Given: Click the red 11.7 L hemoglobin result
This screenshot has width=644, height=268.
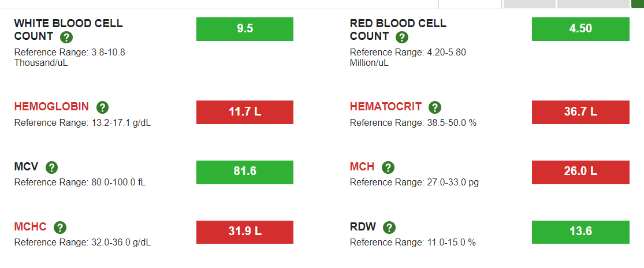Looking at the screenshot, I should coord(245,112).
